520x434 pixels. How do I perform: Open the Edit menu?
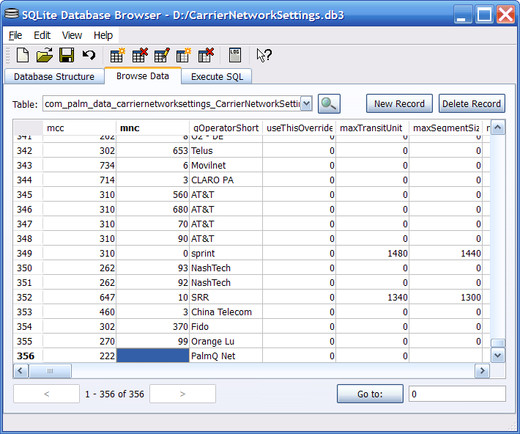tap(42, 35)
